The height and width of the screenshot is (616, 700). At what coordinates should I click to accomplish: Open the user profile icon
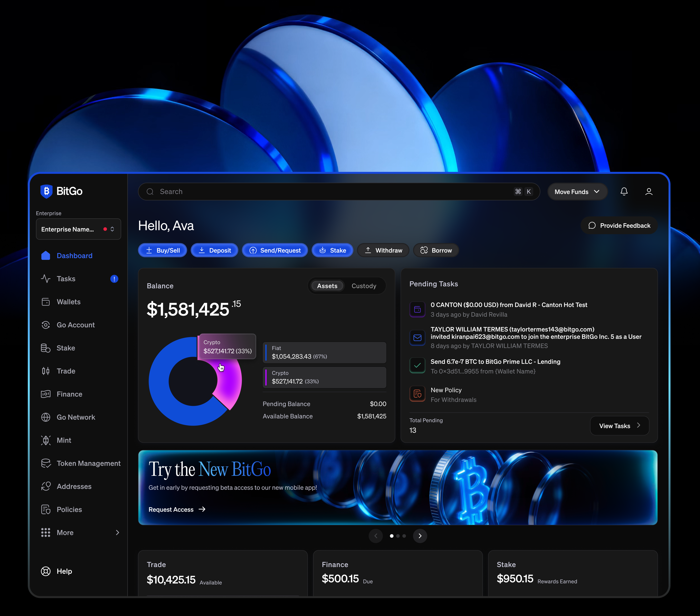point(649,192)
